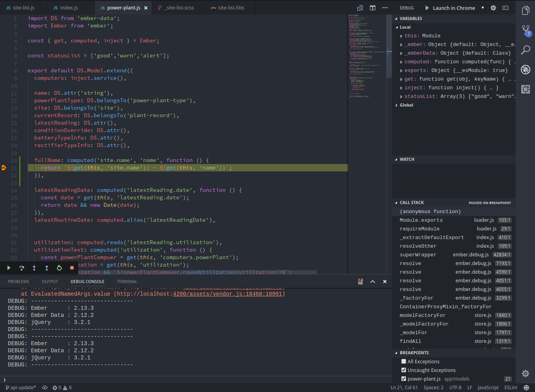Image resolution: width=535 pixels, height=392 pixels.
Task: Select the superWrapper call stack frame
Action: 454,255
